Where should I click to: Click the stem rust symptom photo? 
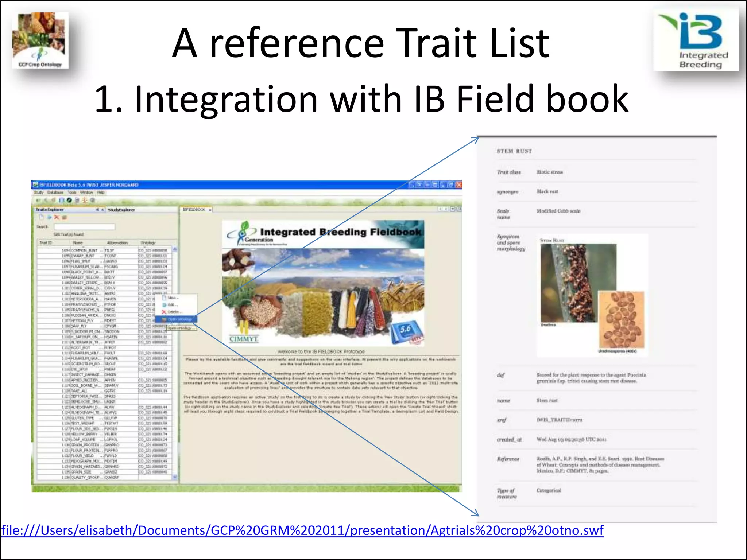click(x=578, y=283)
